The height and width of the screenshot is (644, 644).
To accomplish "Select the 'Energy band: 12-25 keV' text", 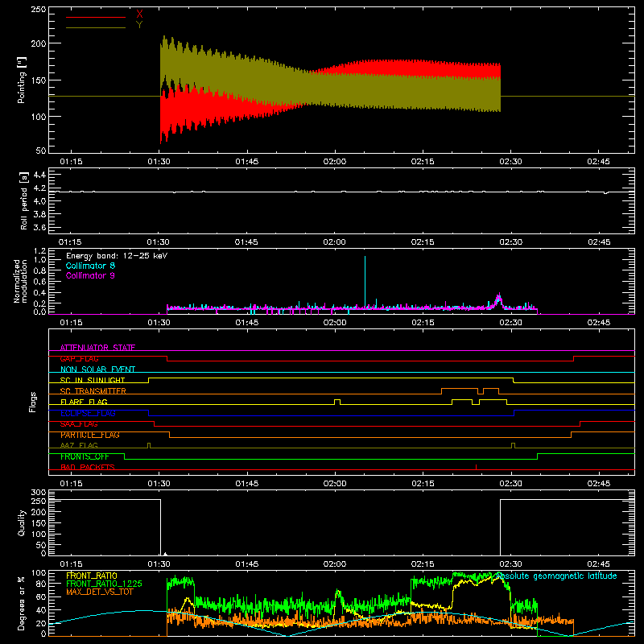I will (117, 256).
